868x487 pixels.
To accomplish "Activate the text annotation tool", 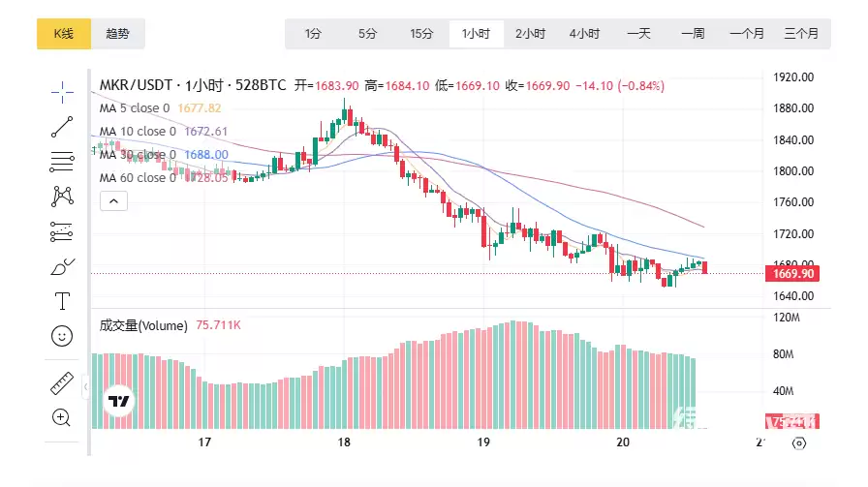I will click(62, 300).
